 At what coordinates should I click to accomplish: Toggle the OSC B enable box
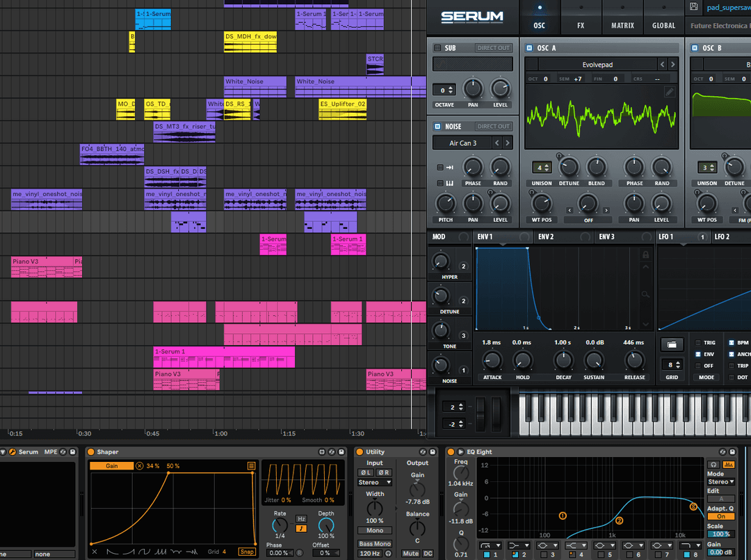(695, 48)
